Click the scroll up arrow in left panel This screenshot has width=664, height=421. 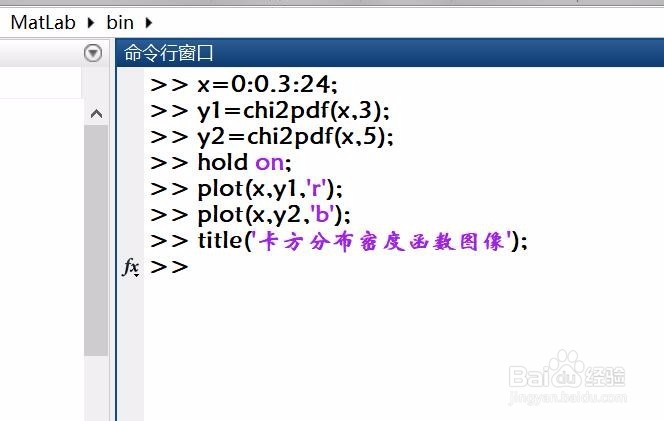pyautogui.click(x=96, y=114)
